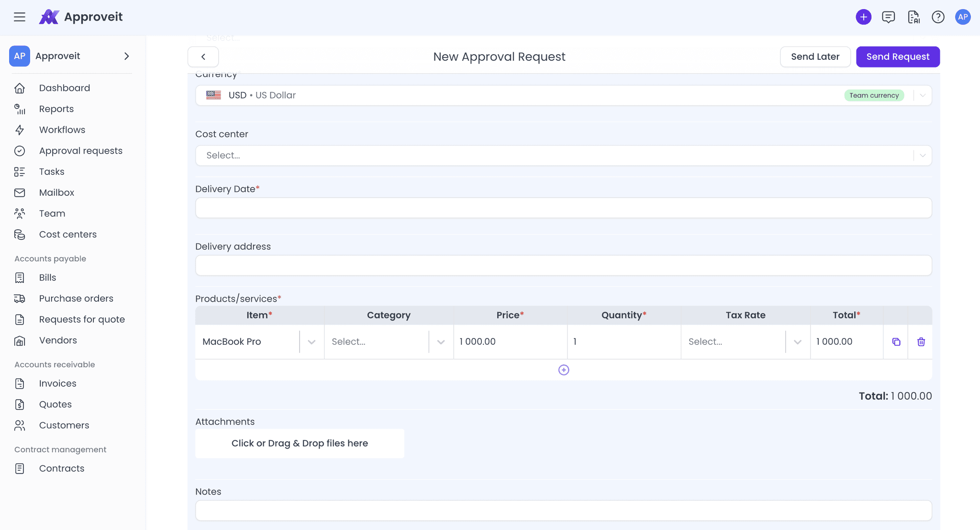Open the help question mark icon

938,17
